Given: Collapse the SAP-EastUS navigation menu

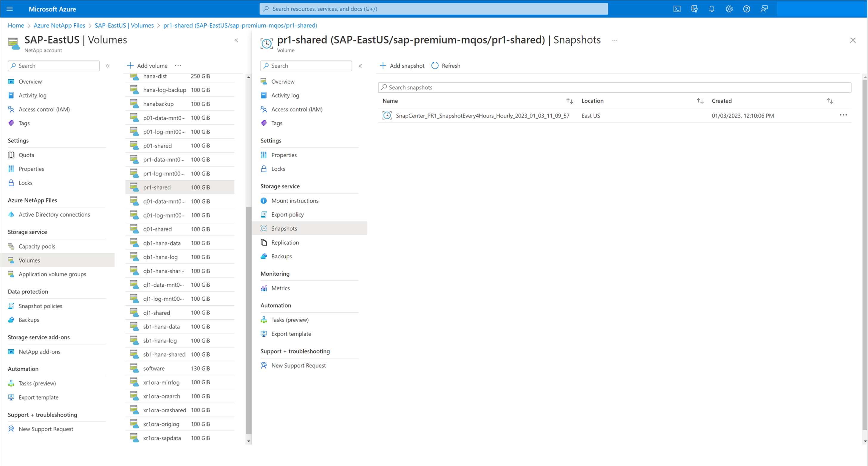Looking at the screenshot, I should coord(108,66).
